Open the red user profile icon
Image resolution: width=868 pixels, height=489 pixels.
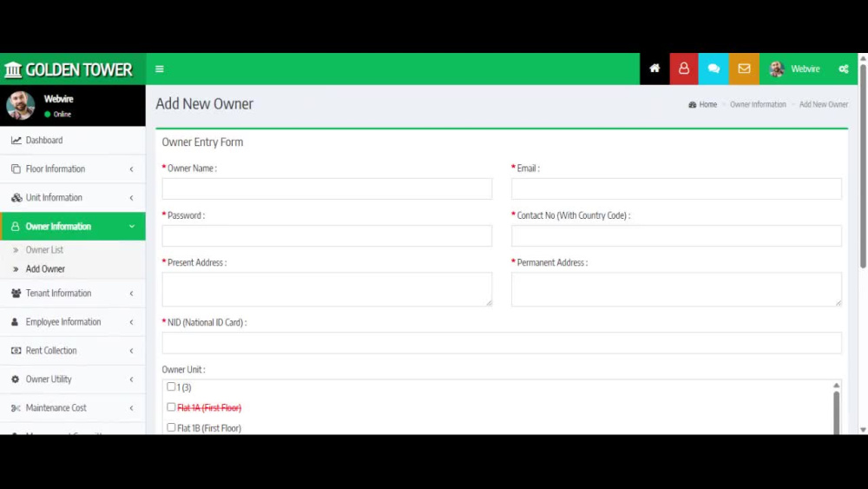click(x=684, y=69)
